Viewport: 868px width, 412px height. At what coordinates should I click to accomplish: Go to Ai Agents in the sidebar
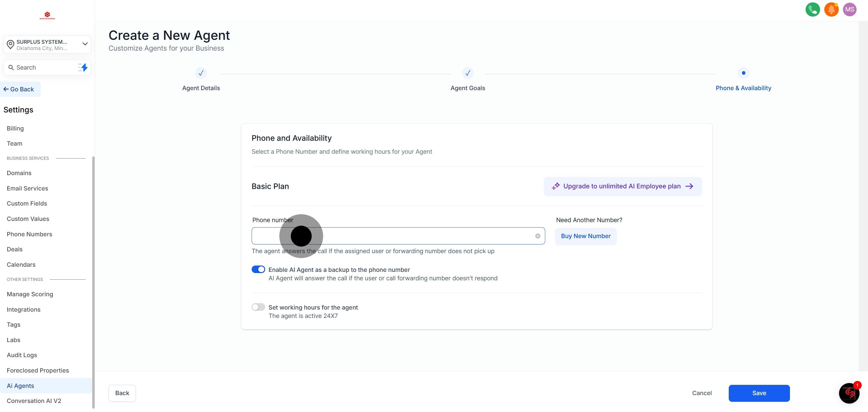(x=20, y=385)
